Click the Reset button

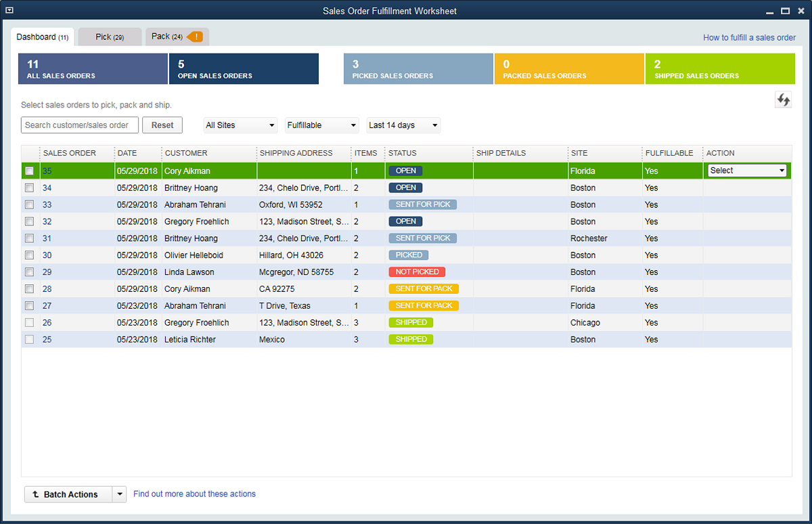[x=162, y=125]
